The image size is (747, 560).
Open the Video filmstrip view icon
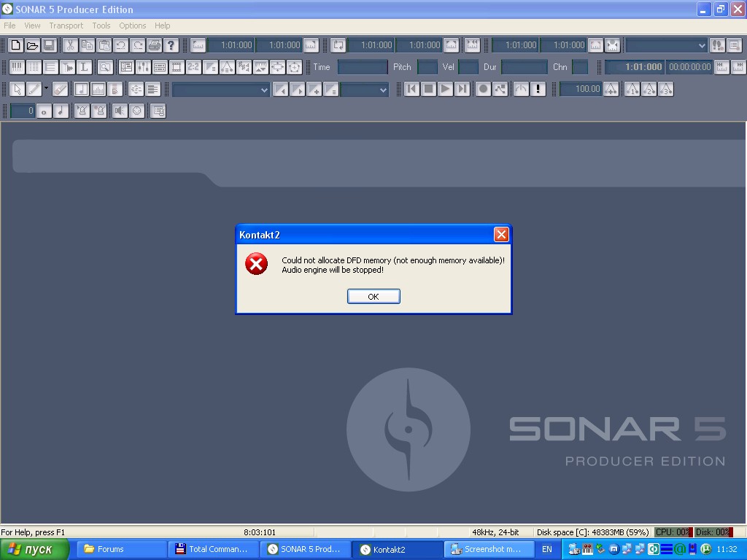click(177, 67)
